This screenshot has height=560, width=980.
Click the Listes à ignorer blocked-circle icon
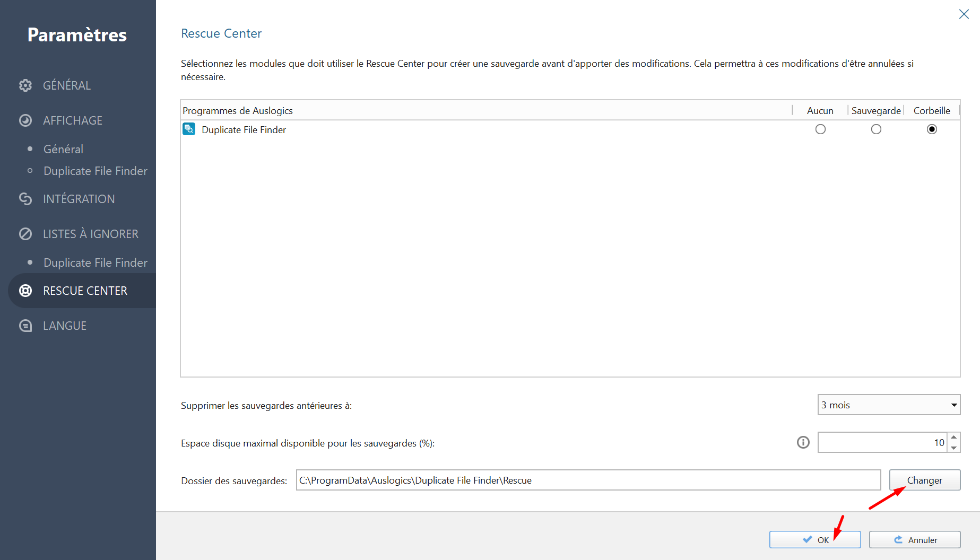(25, 234)
